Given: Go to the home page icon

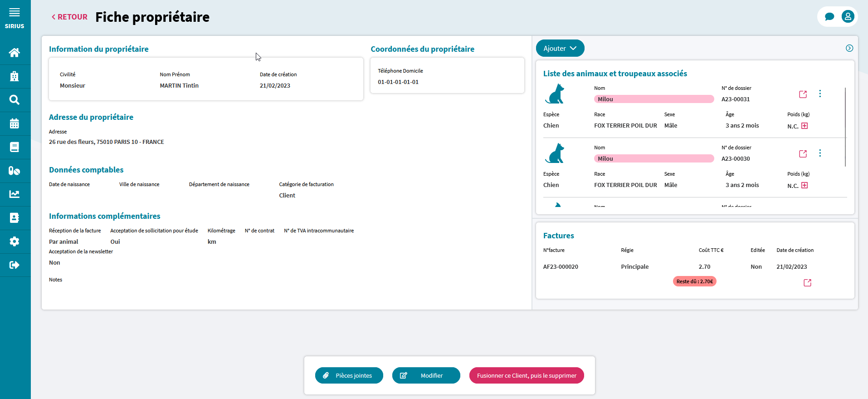Looking at the screenshot, I should click(x=15, y=53).
